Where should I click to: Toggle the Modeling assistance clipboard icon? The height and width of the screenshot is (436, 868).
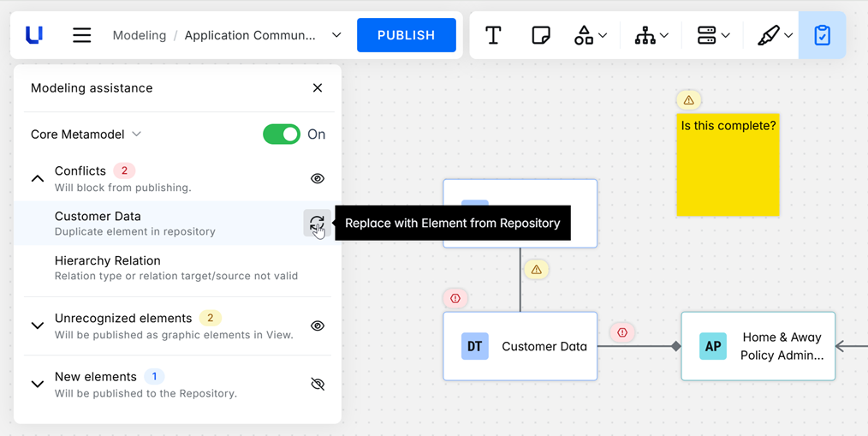tap(822, 35)
